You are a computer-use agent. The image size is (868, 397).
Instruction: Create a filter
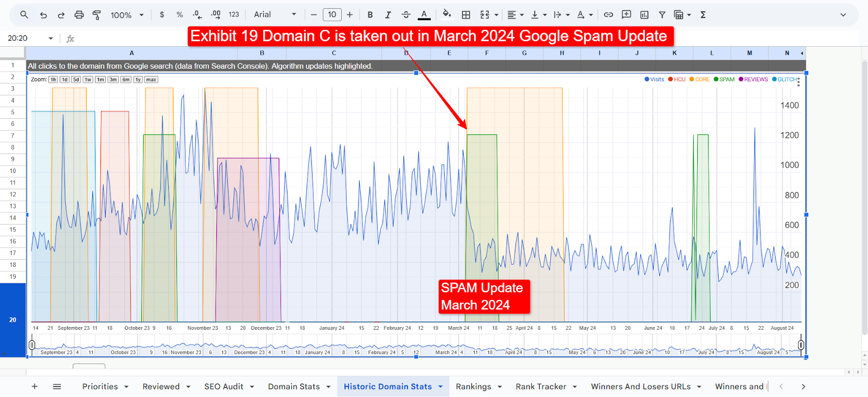click(662, 15)
